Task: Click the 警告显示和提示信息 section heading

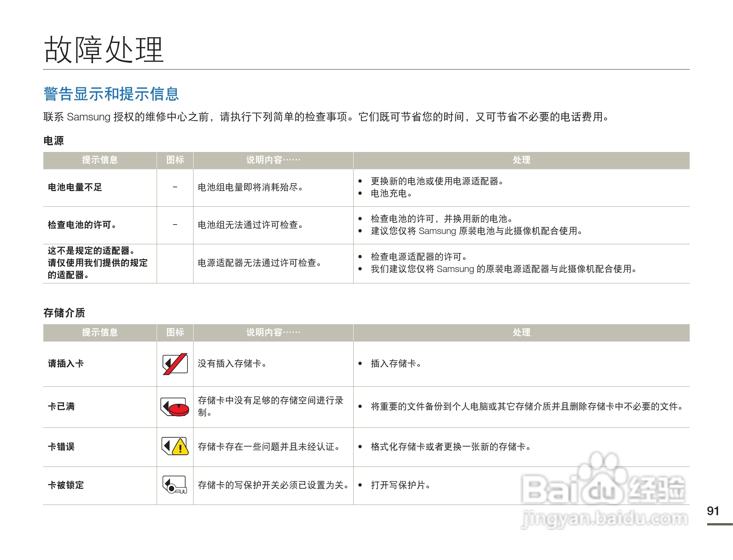Action: (x=111, y=94)
